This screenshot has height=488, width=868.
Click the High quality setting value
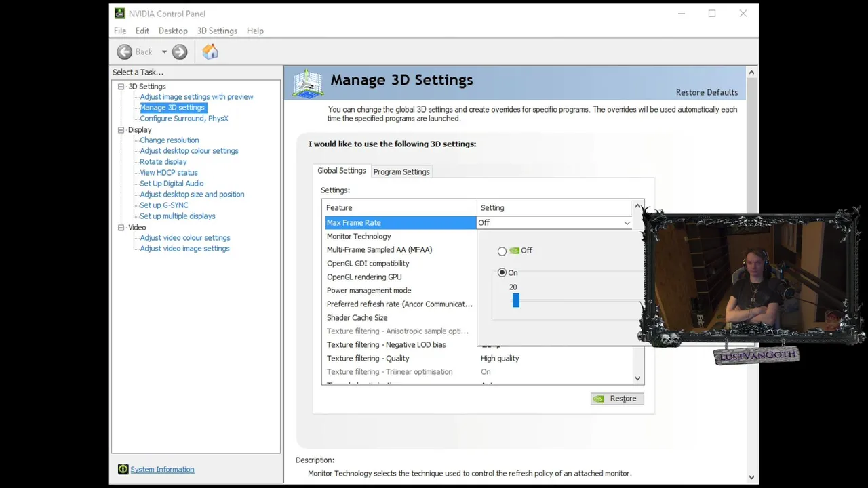(x=500, y=358)
